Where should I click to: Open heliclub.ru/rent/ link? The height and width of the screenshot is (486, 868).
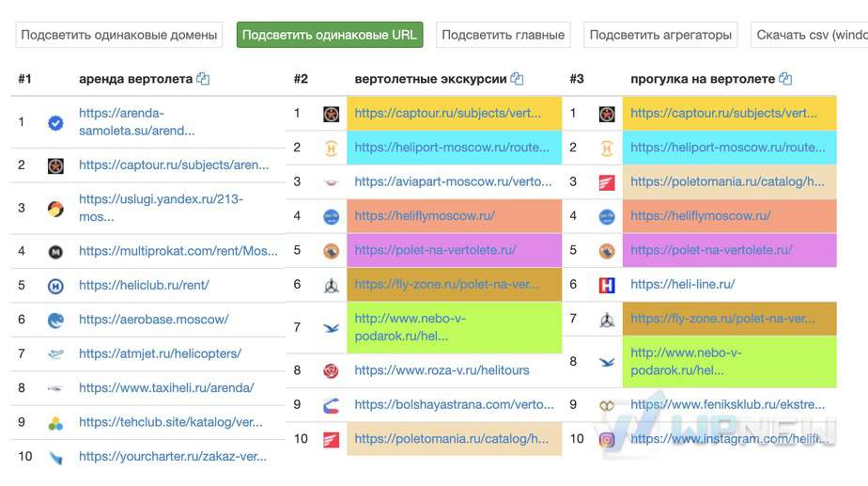click(x=144, y=286)
